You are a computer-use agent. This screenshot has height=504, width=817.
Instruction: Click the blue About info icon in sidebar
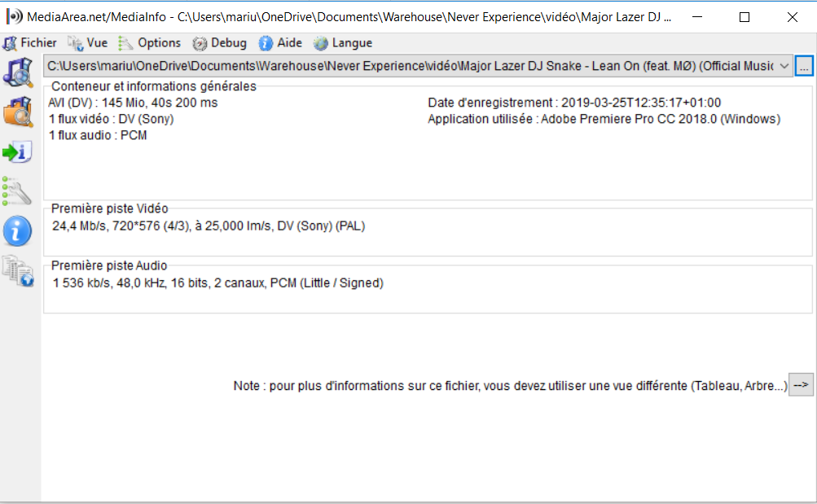click(17, 231)
